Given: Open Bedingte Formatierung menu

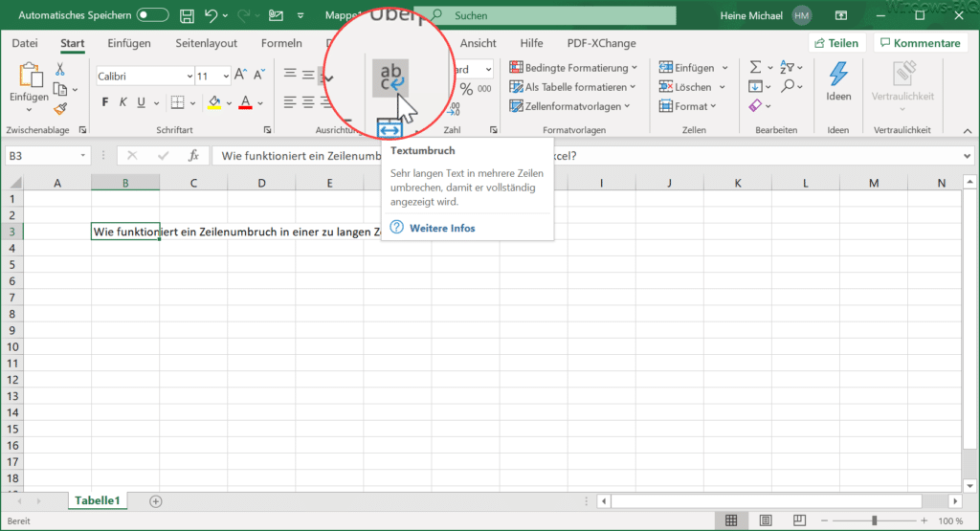Looking at the screenshot, I should [x=573, y=68].
